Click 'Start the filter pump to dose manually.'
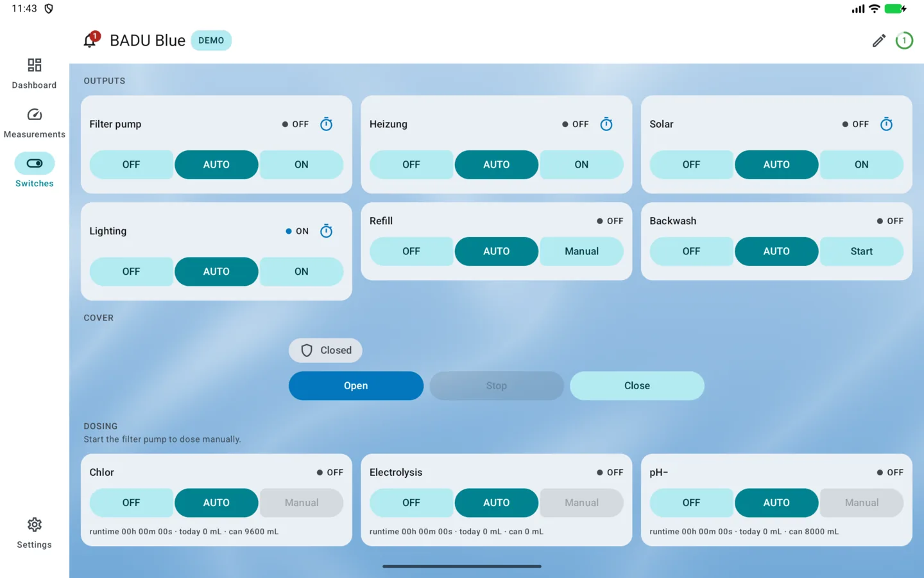The image size is (924, 578). (162, 439)
